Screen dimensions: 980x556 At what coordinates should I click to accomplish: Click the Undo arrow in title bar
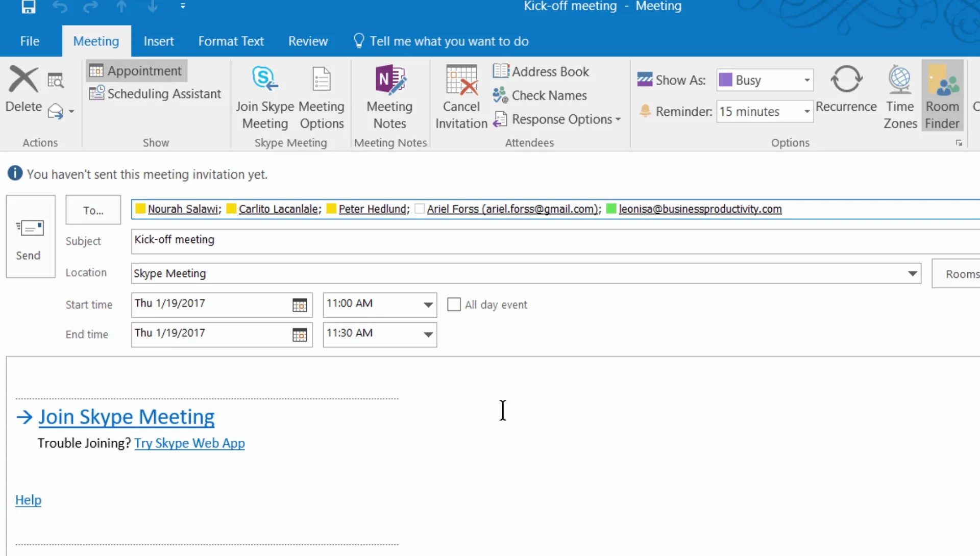[x=60, y=6]
